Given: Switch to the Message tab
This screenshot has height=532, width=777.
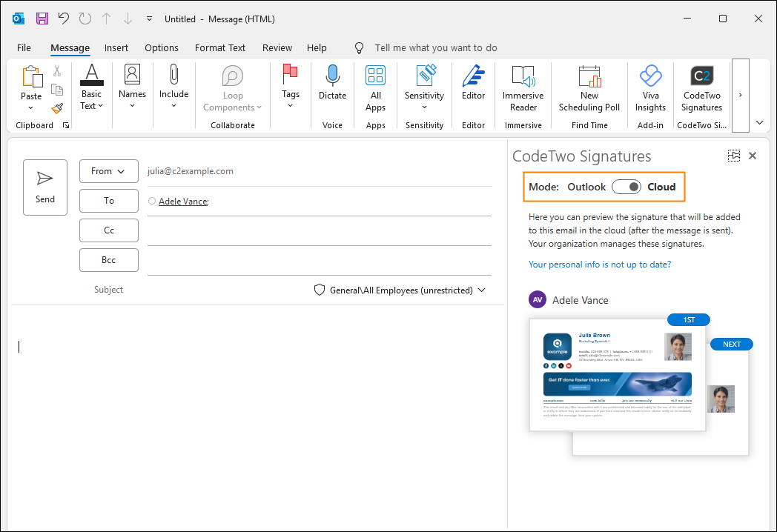Looking at the screenshot, I should click(x=70, y=47).
